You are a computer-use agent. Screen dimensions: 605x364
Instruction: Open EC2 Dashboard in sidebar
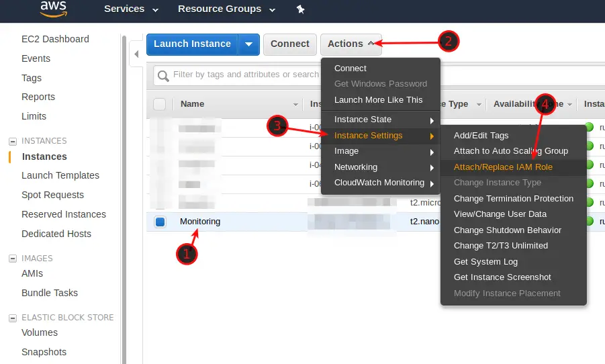[x=55, y=39]
